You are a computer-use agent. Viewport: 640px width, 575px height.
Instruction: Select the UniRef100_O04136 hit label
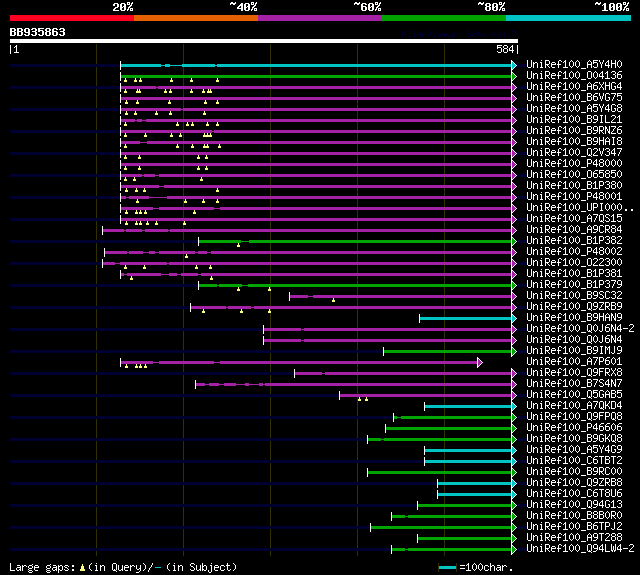tap(574, 75)
